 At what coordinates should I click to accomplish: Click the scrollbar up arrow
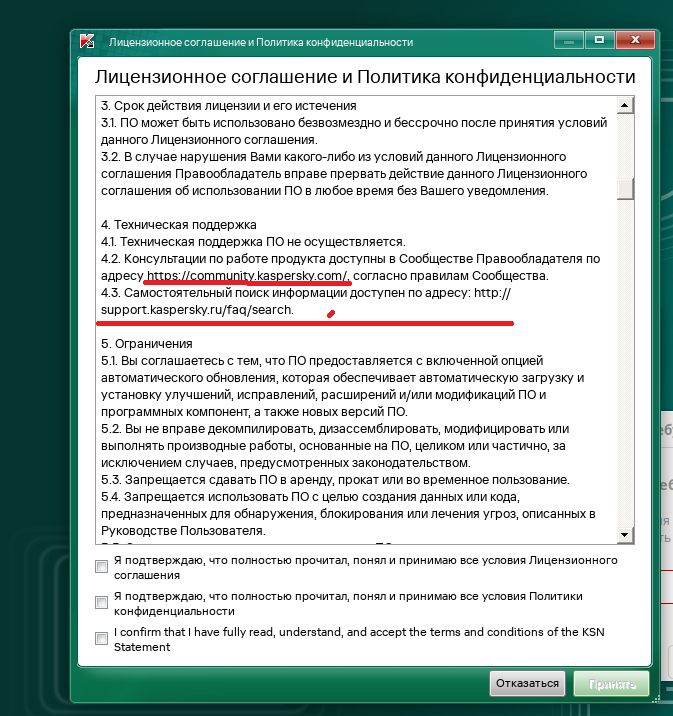[625, 105]
